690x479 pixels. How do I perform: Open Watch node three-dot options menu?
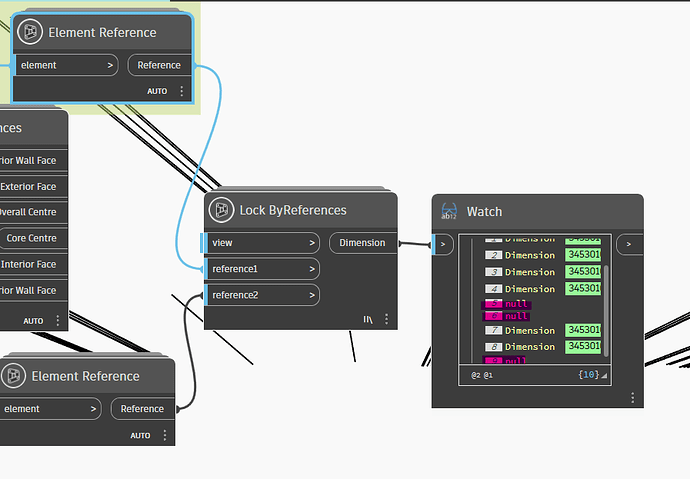click(x=632, y=398)
